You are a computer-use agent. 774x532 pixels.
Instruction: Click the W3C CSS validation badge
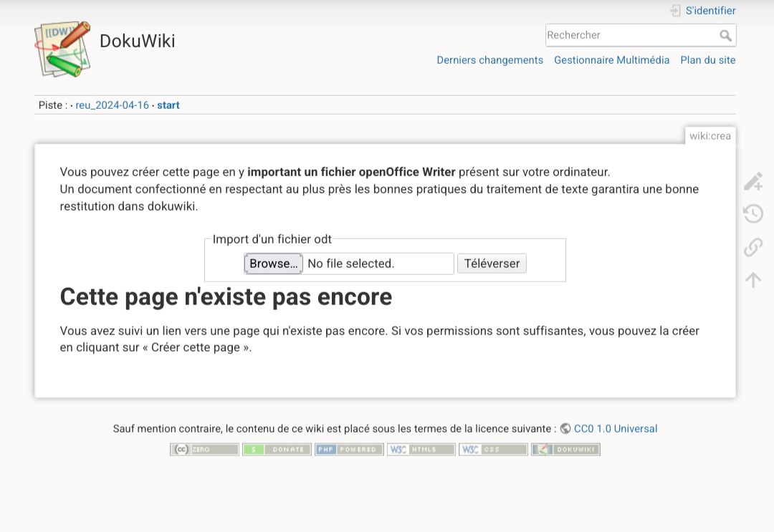tap(493, 450)
